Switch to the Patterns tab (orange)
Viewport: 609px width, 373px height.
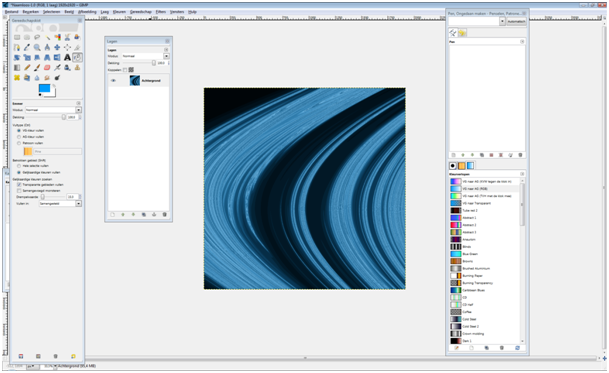click(x=461, y=166)
